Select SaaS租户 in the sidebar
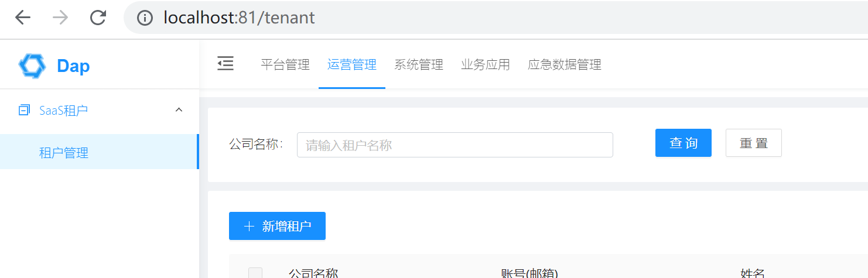Viewport: 868px width, 278px height. pyautogui.click(x=100, y=110)
